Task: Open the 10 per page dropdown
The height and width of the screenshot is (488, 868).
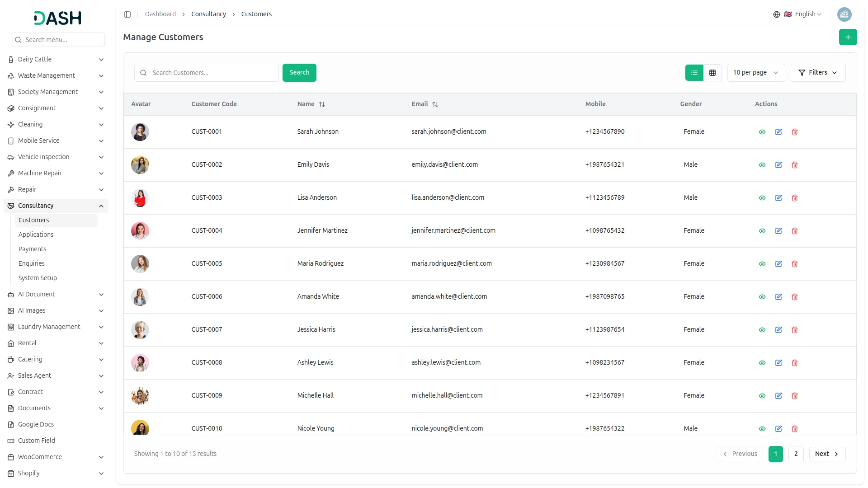Action: tap(755, 73)
